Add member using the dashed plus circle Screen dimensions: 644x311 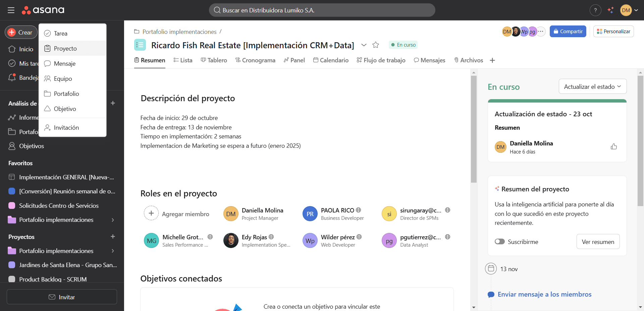tap(151, 213)
